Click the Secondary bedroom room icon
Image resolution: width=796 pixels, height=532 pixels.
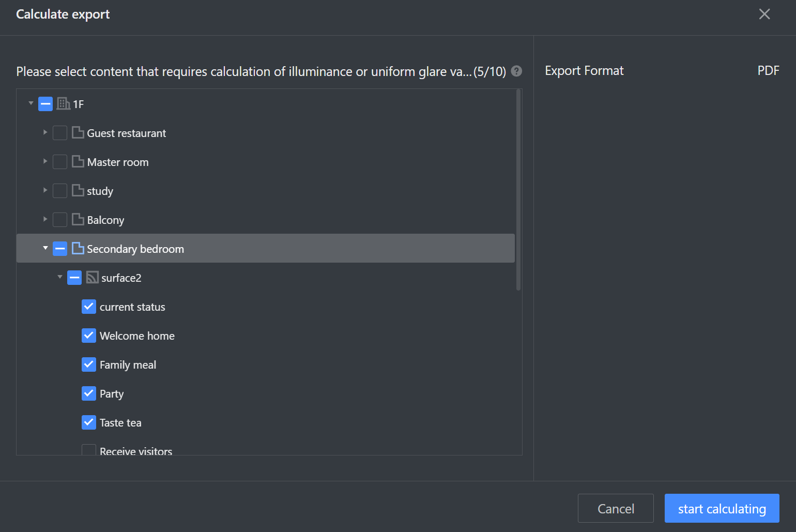(x=78, y=249)
